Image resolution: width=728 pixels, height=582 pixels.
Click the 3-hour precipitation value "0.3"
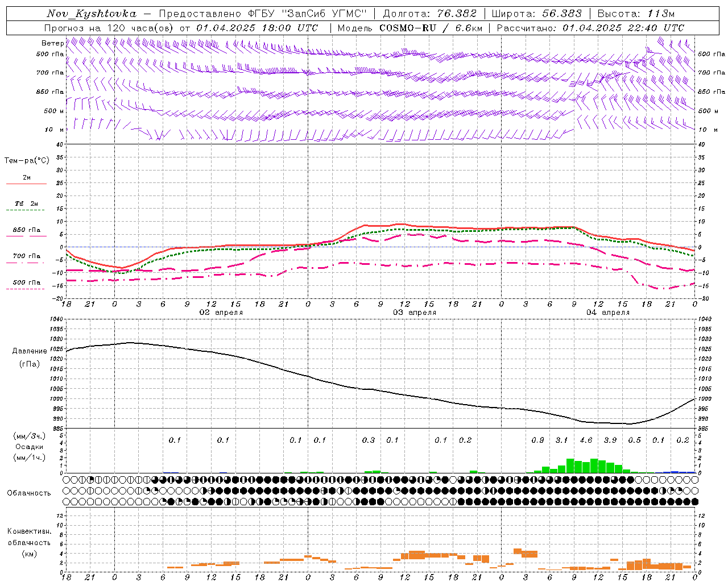369,440
